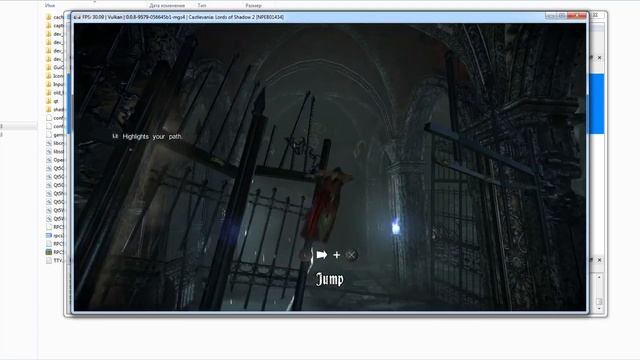Select the 'shad' folder icon
Viewport: 640px width, 360px height.
[x=49, y=109]
